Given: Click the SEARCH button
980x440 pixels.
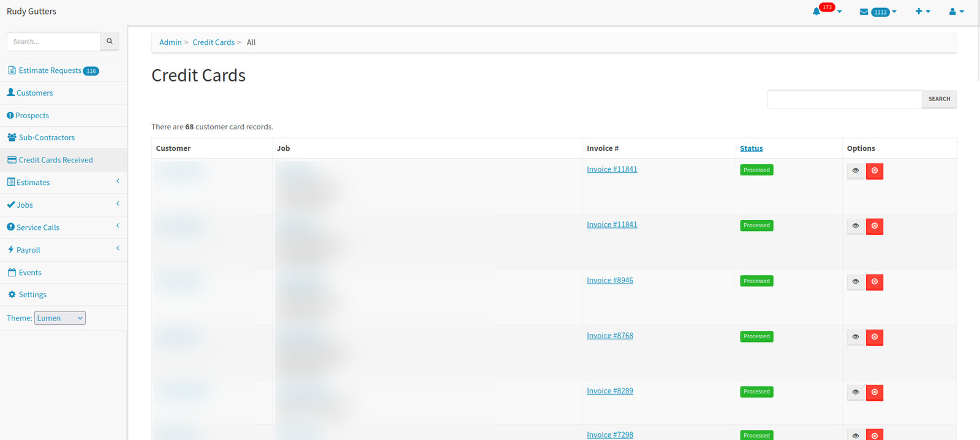Looking at the screenshot, I should click(939, 99).
